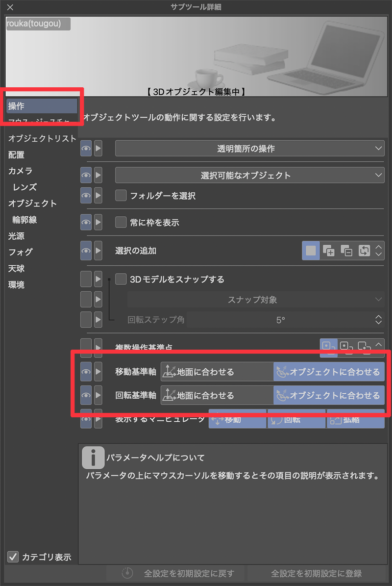Enable the フォルダーを選択 checkbox
This screenshot has width=392, height=586.
121,196
